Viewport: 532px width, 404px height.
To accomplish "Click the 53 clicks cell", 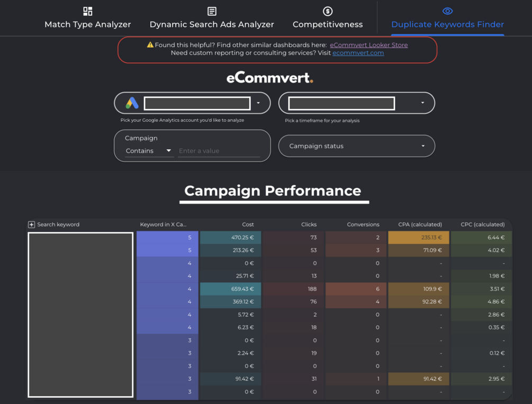I will (293, 250).
